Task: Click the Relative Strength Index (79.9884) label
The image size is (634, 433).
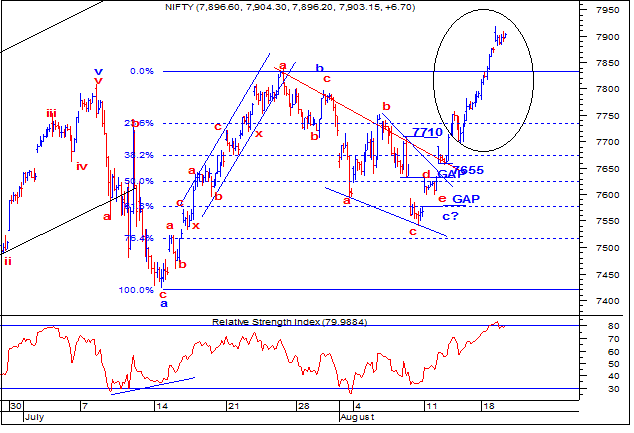Action: tap(290, 322)
